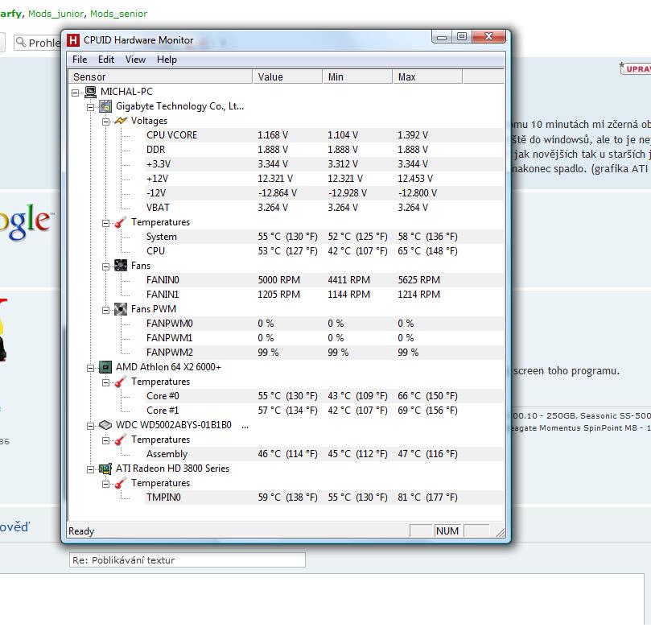Screen dimensions: 651x644
Task: Collapse the MICHAL-PC tree node
Action: [x=75, y=93]
